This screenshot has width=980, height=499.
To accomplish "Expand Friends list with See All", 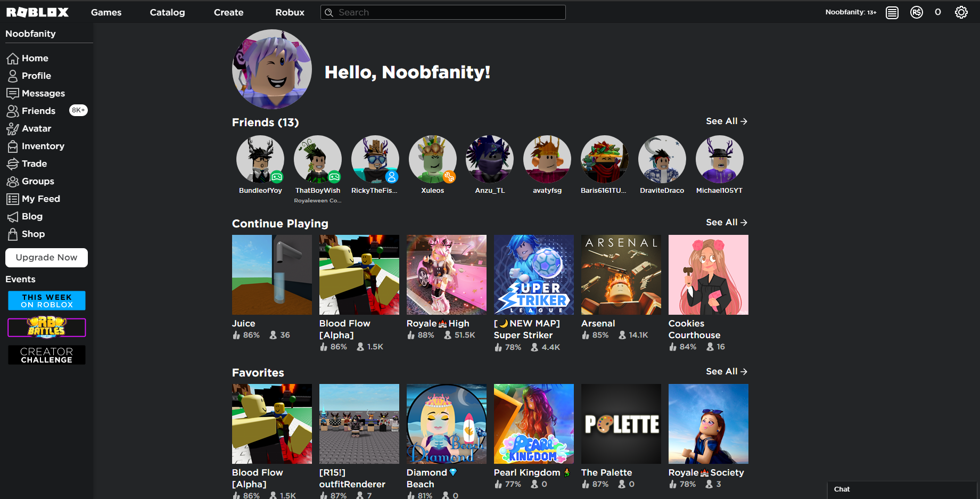I will coord(726,121).
